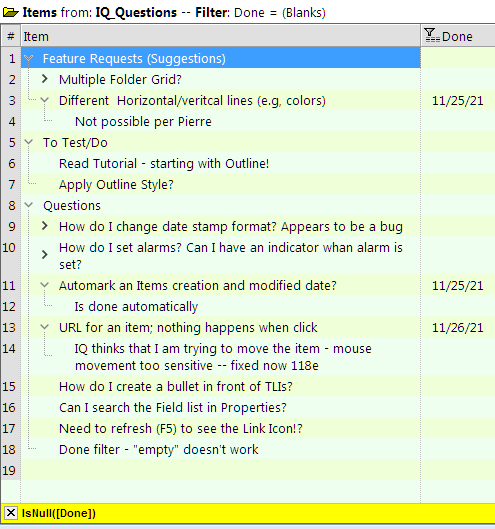Collapse the To Test/Do group
Viewport: 495px width, 529px height.
coord(29,142)
